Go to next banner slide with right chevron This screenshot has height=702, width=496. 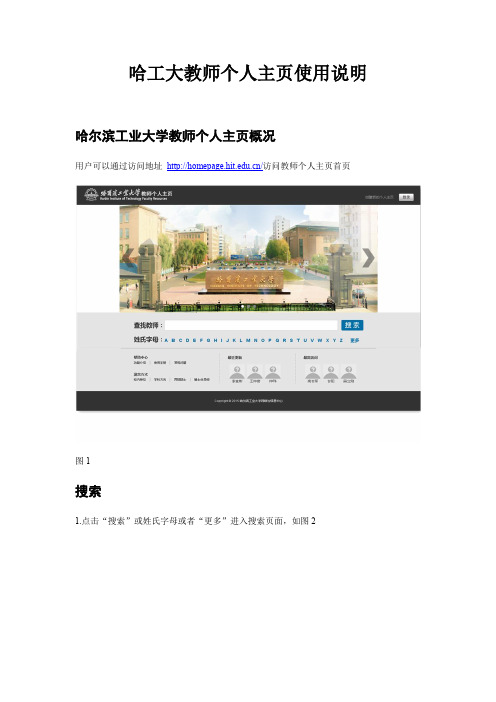coord(368,257)
